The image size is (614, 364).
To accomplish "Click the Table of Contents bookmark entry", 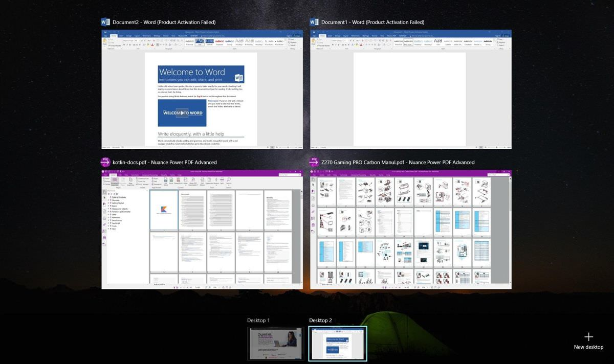I will 119,197.
